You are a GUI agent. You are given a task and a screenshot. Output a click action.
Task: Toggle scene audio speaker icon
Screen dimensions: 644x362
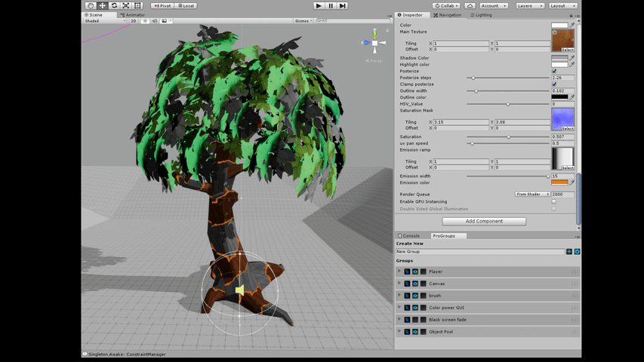[154, 21]
